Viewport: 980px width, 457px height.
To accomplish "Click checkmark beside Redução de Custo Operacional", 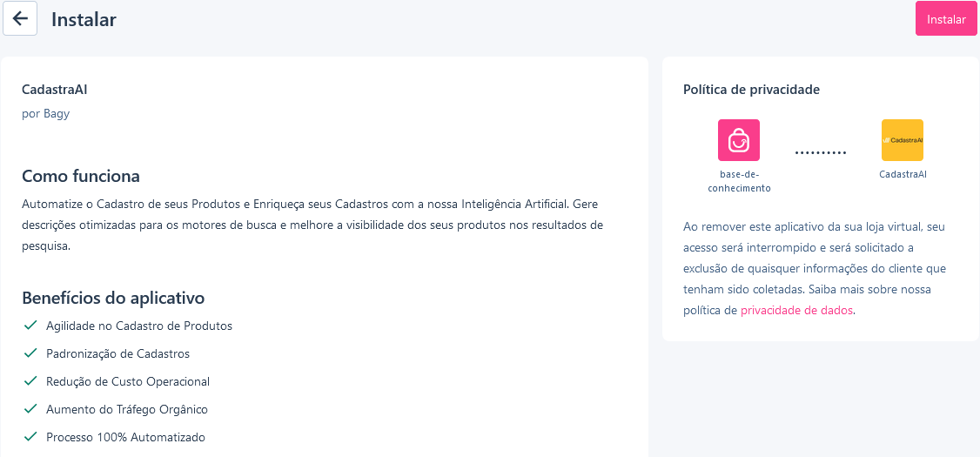I will [30, 380].
